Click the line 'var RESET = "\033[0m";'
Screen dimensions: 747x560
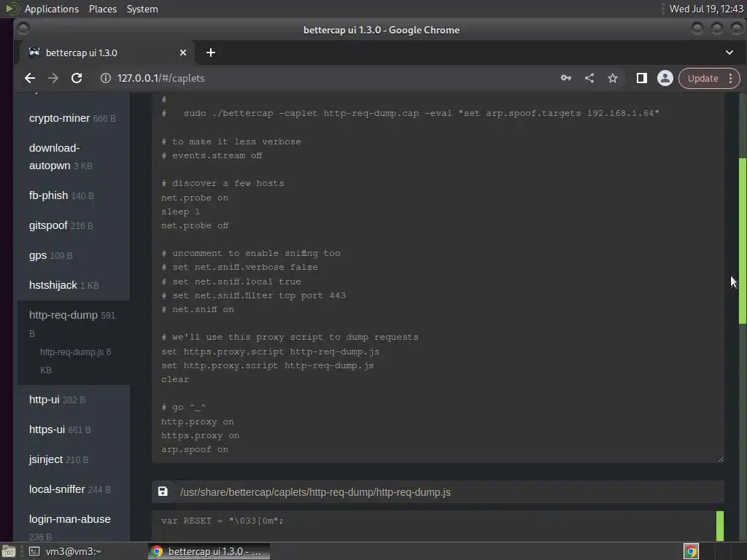[x=222, y=521]
